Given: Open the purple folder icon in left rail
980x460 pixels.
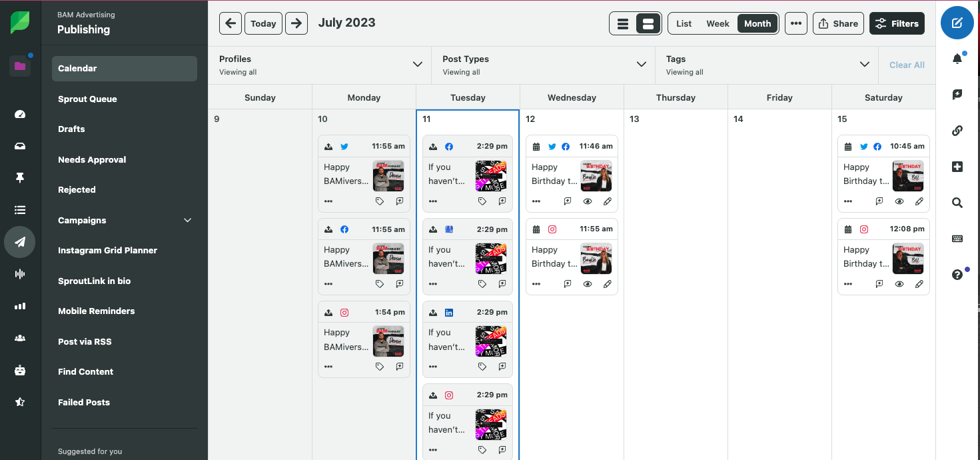Looking at the screenshot, I should [20, 66].
